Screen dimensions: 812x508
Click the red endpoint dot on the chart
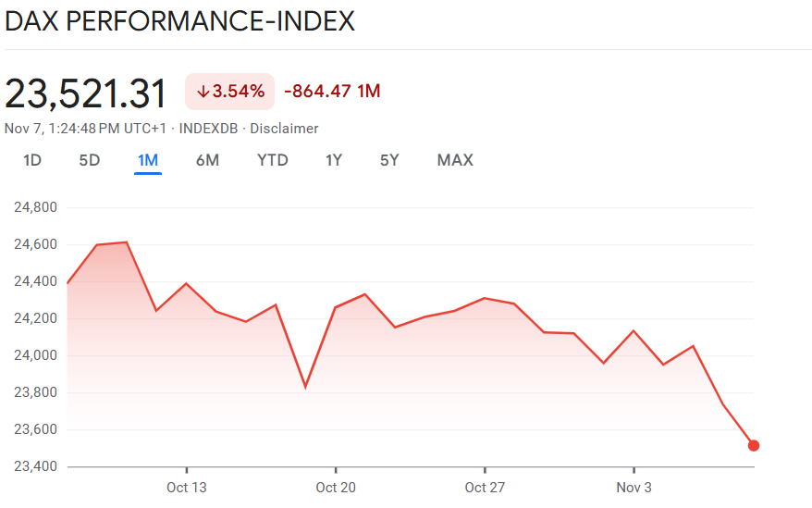(x=754, y=445)
